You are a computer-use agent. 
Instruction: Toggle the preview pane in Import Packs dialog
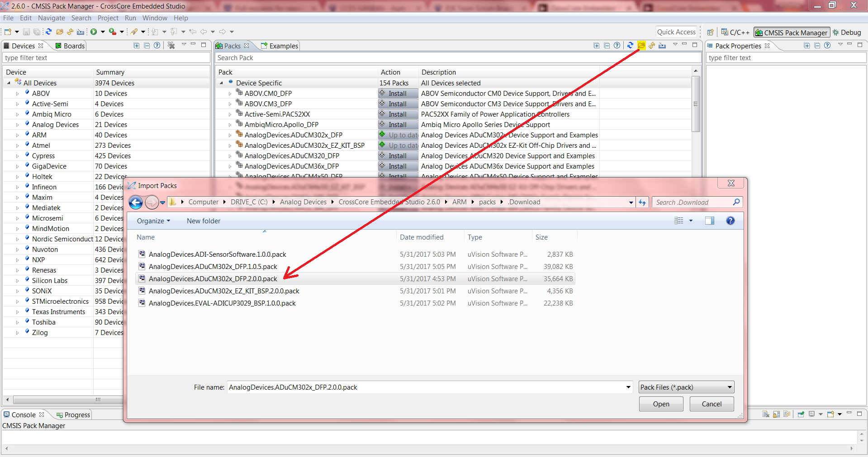tap(709, 221)
